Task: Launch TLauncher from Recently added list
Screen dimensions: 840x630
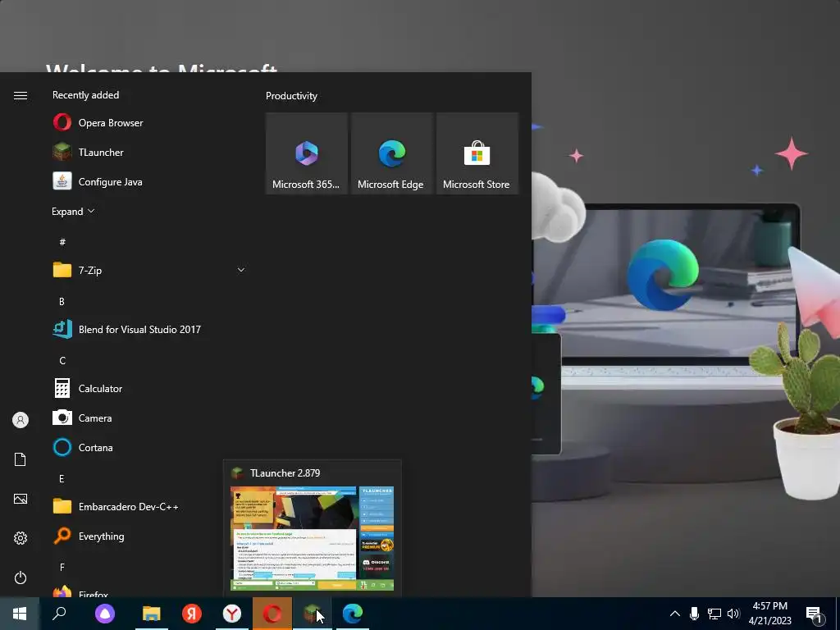Action: pos(149,152)
